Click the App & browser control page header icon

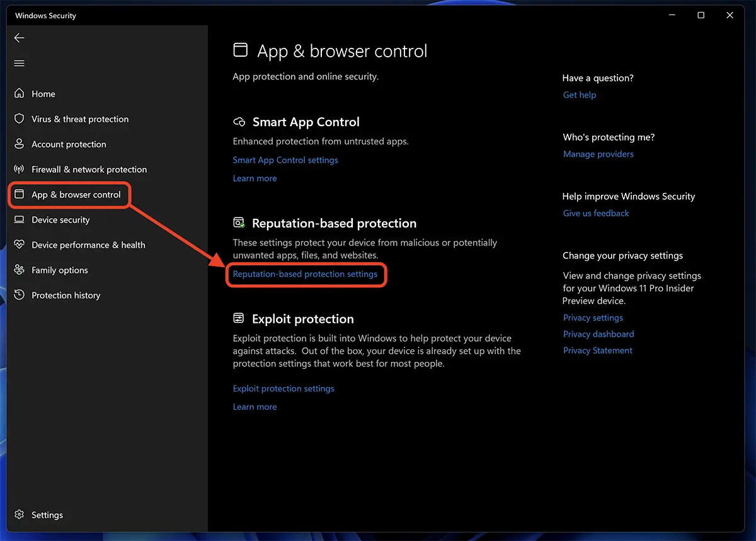tap(240, 50)
